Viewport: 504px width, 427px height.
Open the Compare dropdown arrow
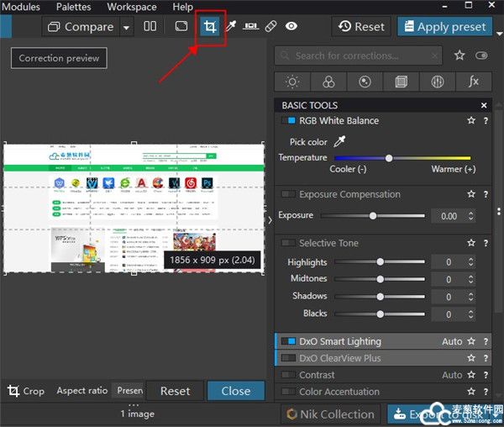pos(127,27)
